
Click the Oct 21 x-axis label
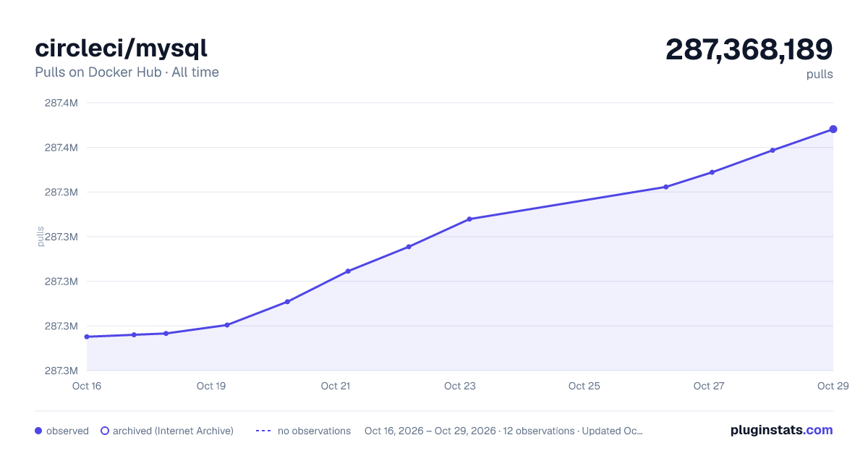(x=336, y=386)
